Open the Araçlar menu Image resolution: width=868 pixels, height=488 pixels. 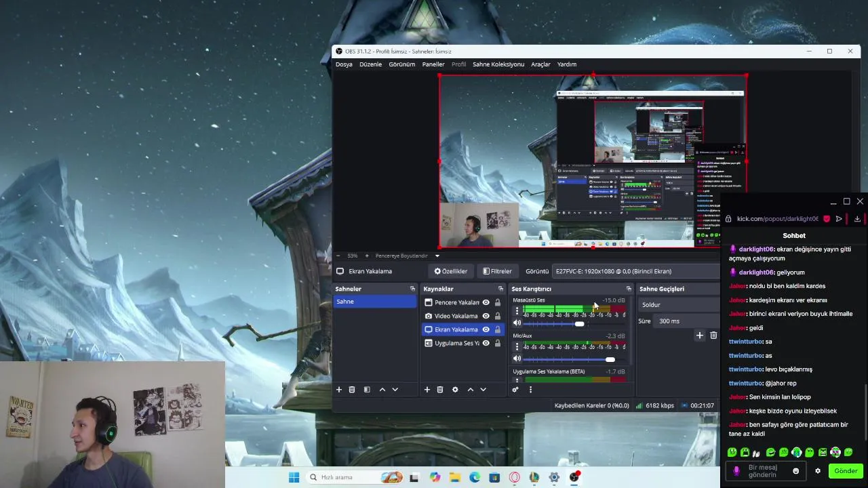540,64
